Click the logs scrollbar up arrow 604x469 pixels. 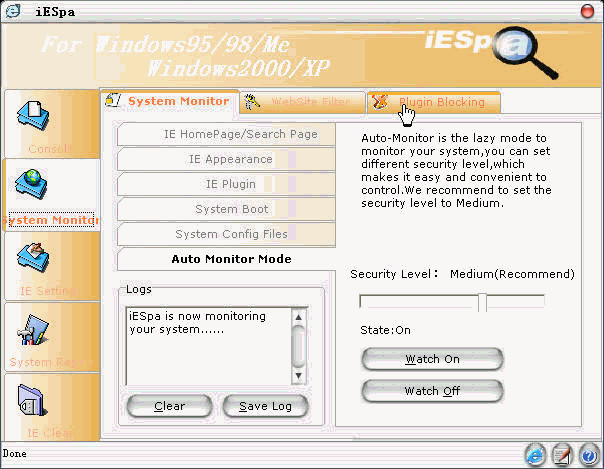tap(299, 317)
